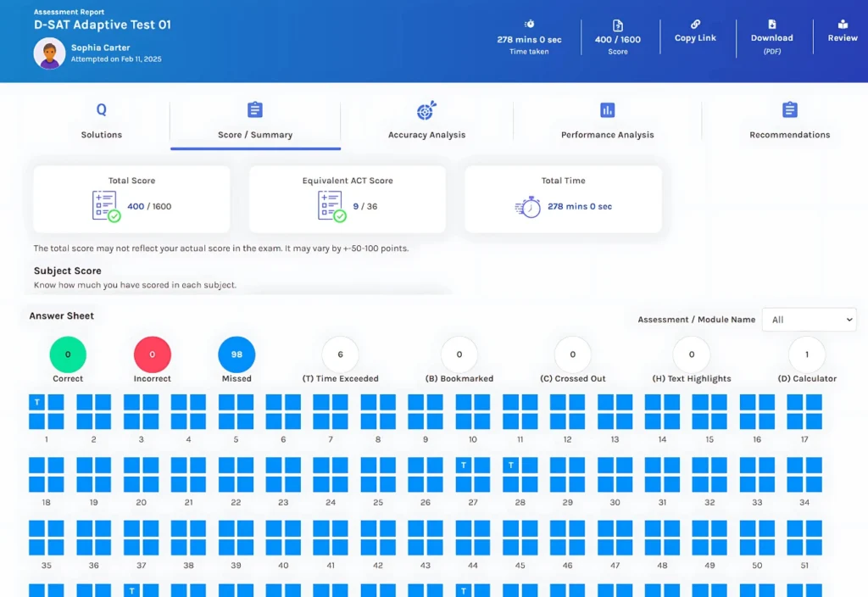Select the blue Missed count circle
868x597 pixels.
point(236,354)
